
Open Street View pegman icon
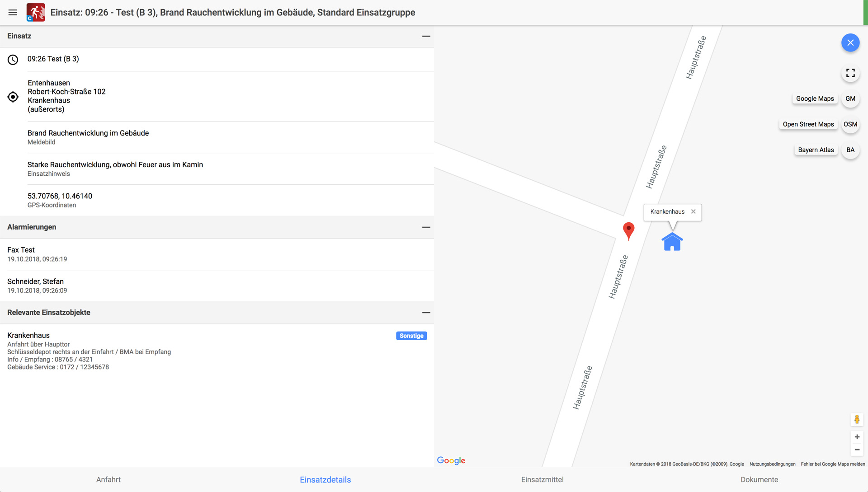click(x=857, y=419)
